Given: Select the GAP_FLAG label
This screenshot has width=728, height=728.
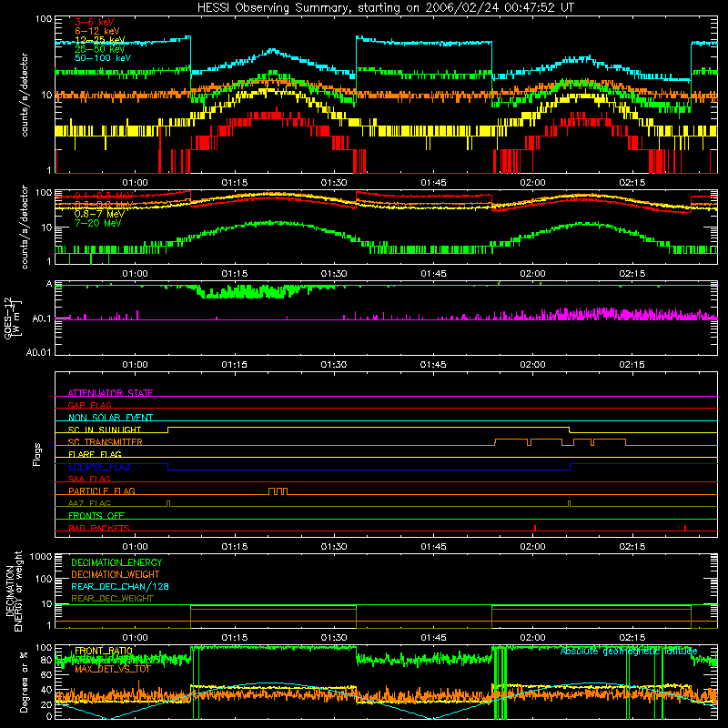Looking at the screenshot, I should point(89,405).
